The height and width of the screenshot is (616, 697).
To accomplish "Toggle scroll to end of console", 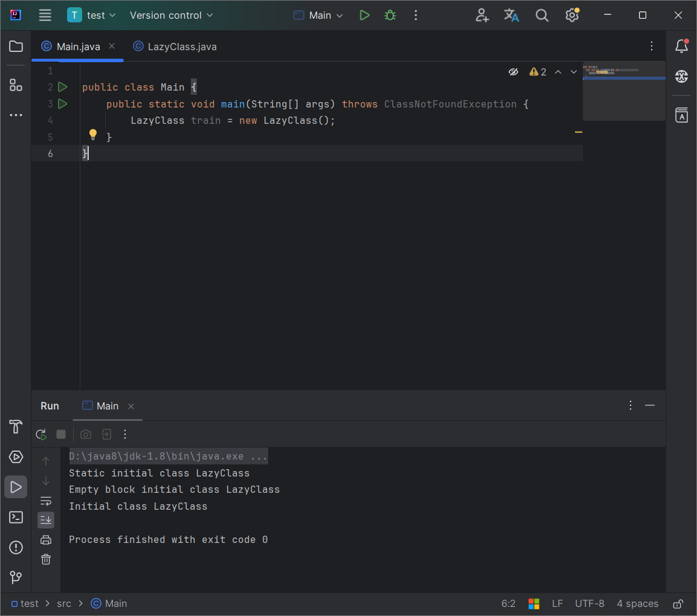I will [46, 519].
